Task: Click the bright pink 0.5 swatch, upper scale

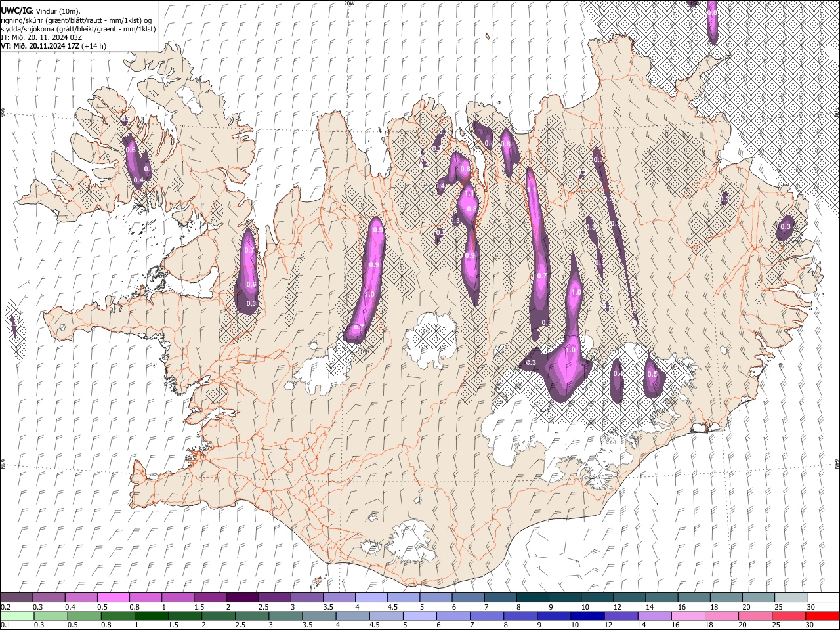Action: coord(113,598)
